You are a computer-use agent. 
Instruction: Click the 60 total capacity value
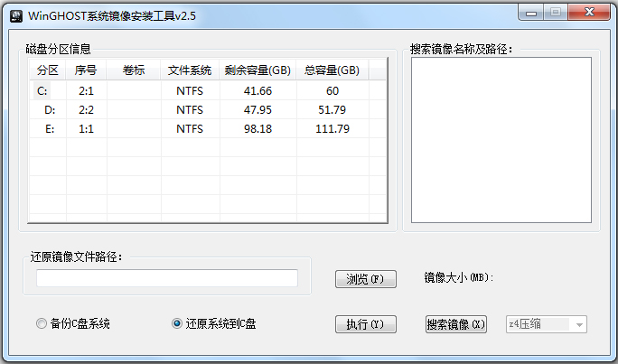[x=332, y=90]
